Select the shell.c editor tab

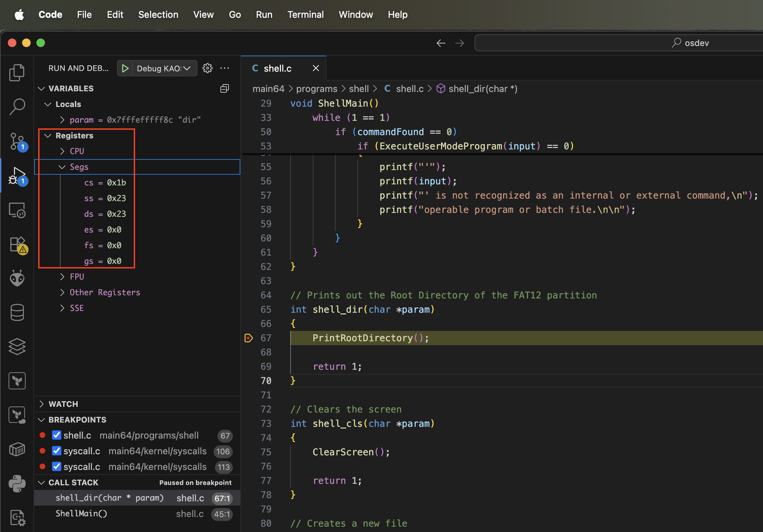click(284, 68)
